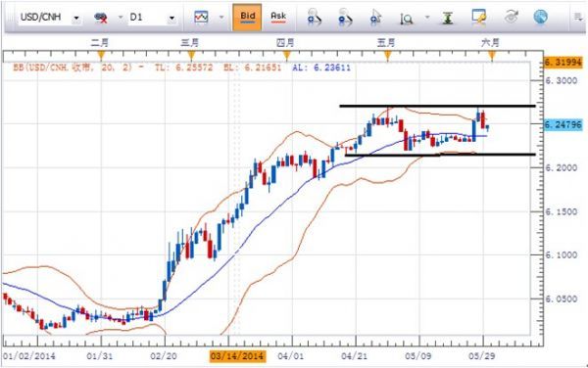Open the D1 timeframe dropdown

pyautogui.click(x=171, y=18)
